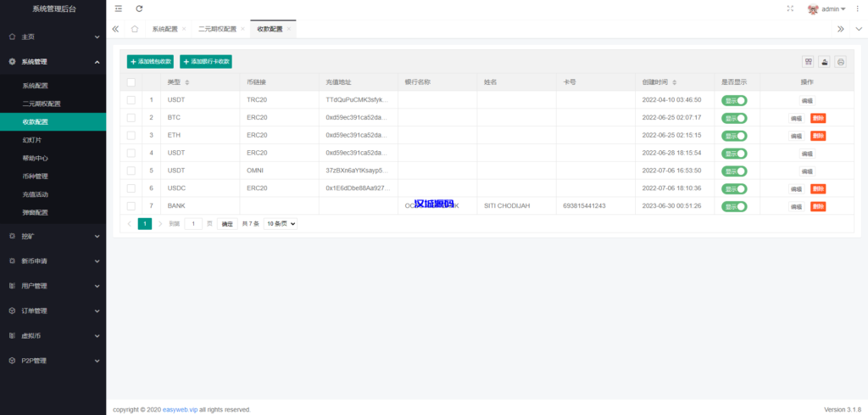Viewport: 868px width, 415px height.
Task: Toggle the display switch for the BTC row
Action: pyautogui.click(x=734, y=118)
